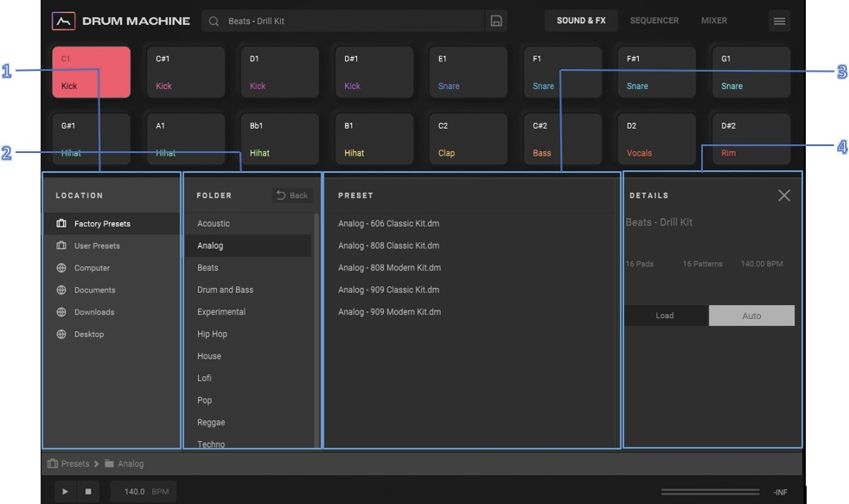Image resolution: width=849 pixels, height=504 pixels.
Task: Select the Load toggle option
Action: (x=665, y=316)
